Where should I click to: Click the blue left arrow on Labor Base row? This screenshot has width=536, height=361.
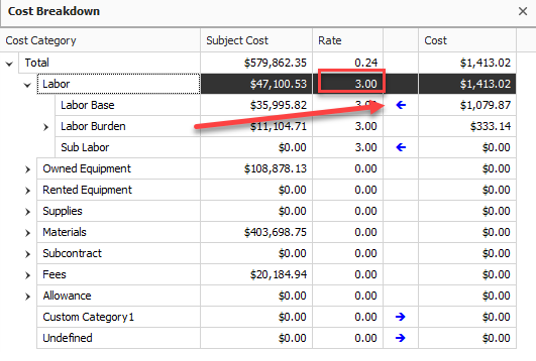coord(401,105)
